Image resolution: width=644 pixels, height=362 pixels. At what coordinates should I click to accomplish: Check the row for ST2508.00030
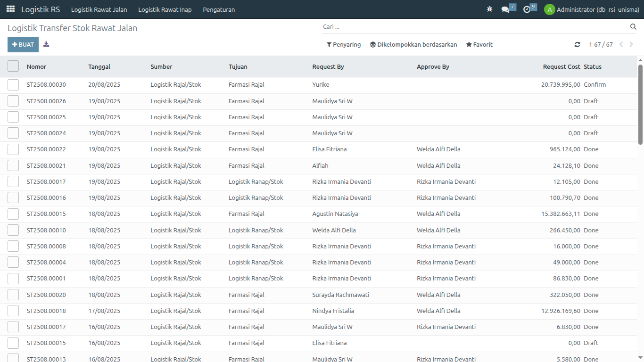pos(13,85)
